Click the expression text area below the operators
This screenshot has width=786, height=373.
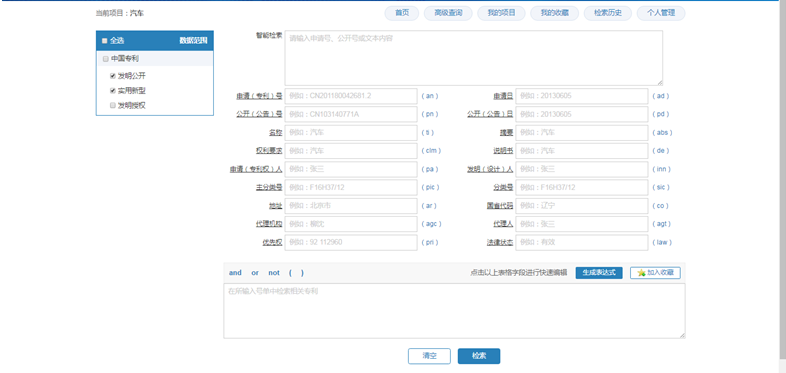click(454, 311)
